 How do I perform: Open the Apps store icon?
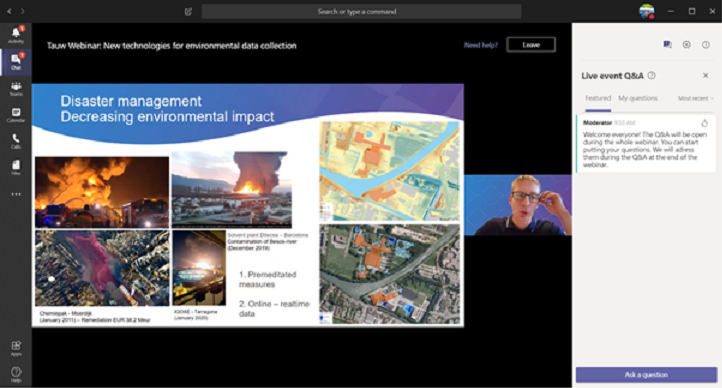tap(16, 348)
